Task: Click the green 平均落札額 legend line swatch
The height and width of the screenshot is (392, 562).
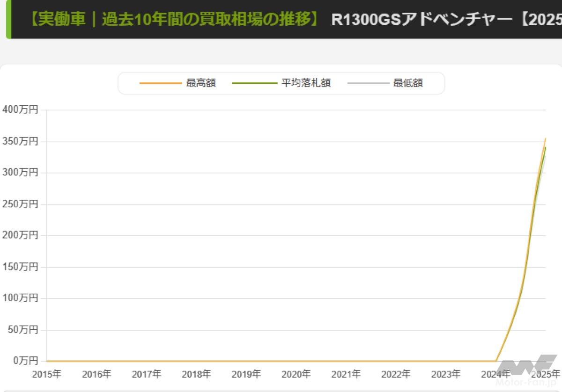Action: (x=254, y=83)
